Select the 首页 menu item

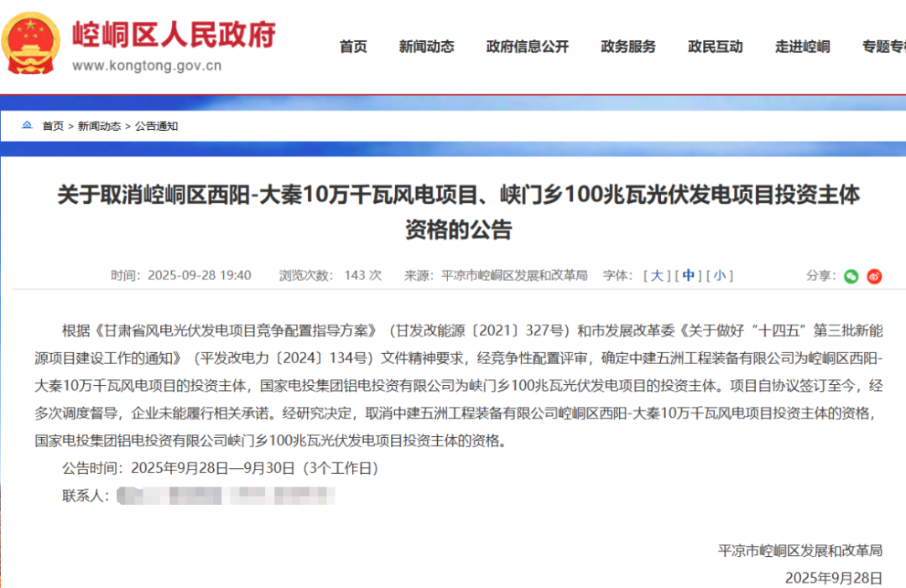[353, 47]
